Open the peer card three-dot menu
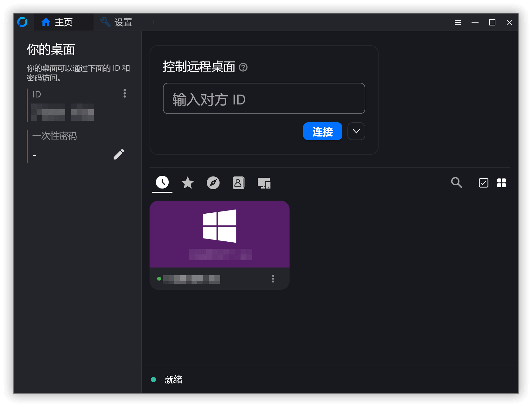532x407 pixels. click(273, 279)
